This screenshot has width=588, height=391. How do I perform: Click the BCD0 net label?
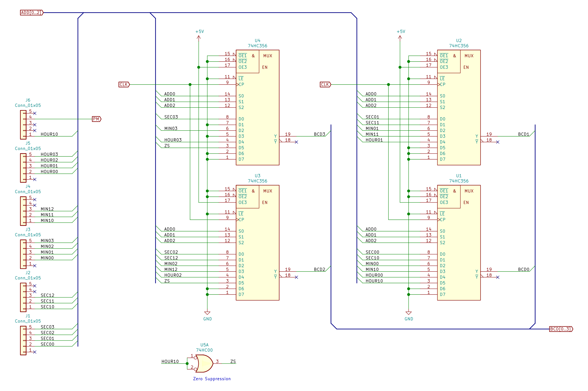[523, 270]
